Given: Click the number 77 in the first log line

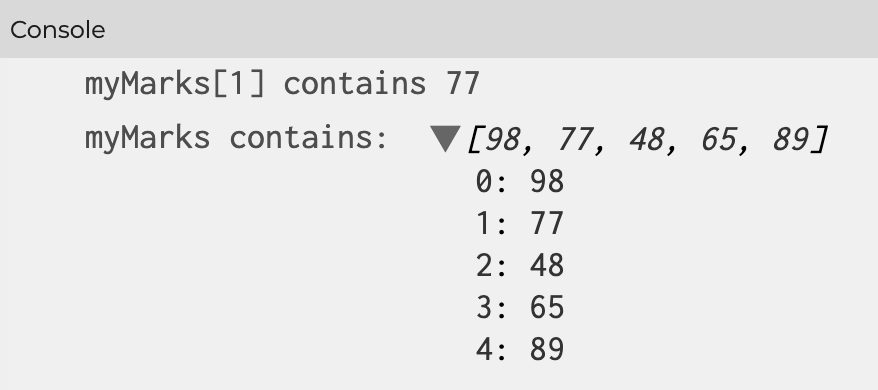Looking at the screenshot, I should [463, 84].
